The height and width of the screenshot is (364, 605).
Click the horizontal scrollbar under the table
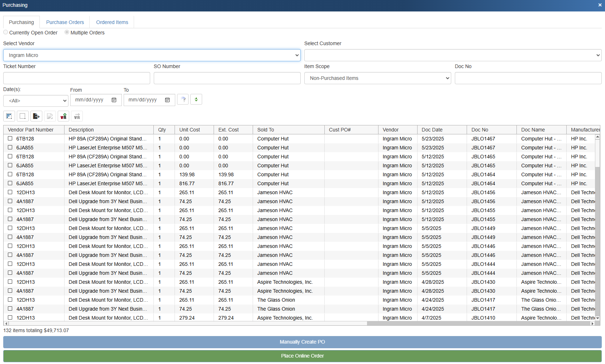pyautogui.click(x=186, y=323)
